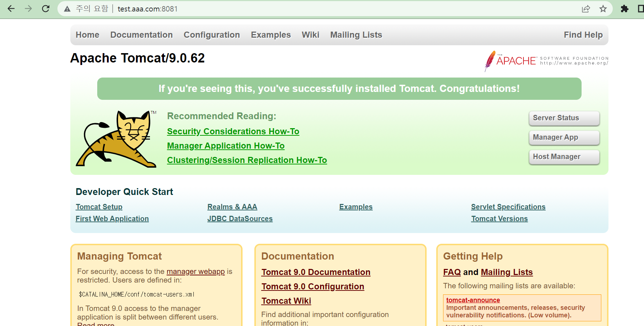This screenshot has width=644, height=326.
Task: Launch the Manager App button
Action: click(564, 138)
